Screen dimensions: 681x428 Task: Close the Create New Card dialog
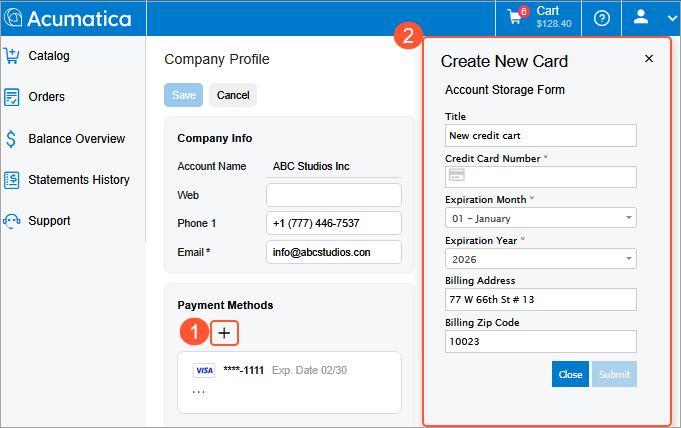[x=649, y=59]
